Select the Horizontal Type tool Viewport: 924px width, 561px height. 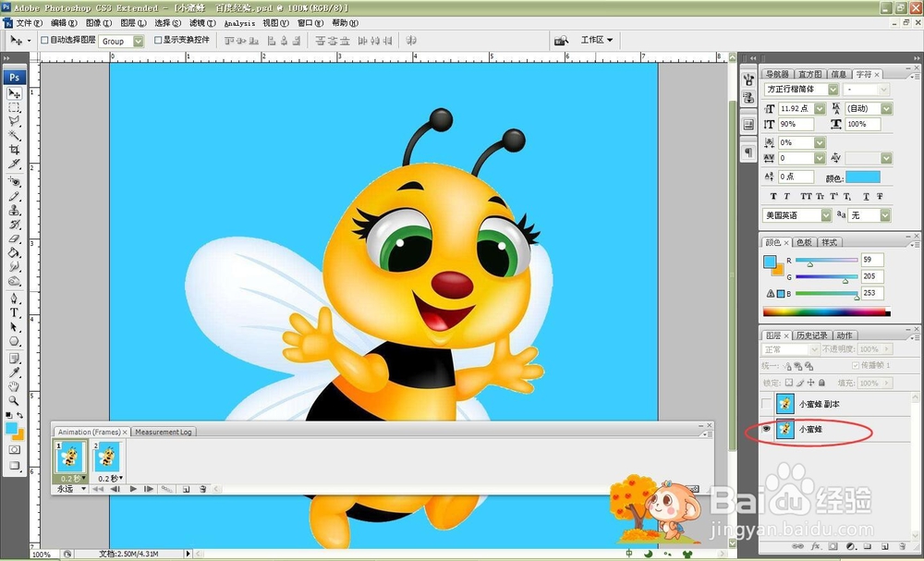click(x=14, y=313)
